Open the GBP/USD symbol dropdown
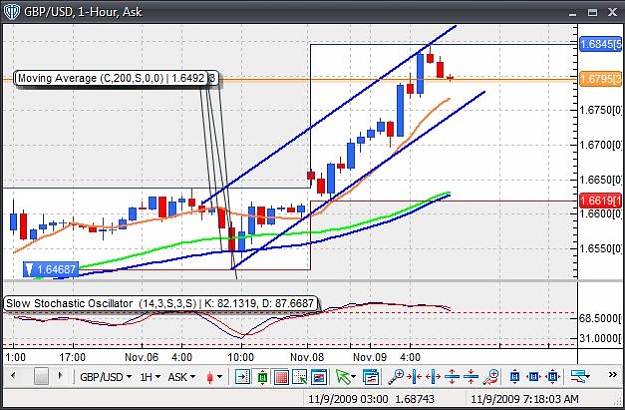The width and height of the screenshot is (625, 410). point(106,377)
